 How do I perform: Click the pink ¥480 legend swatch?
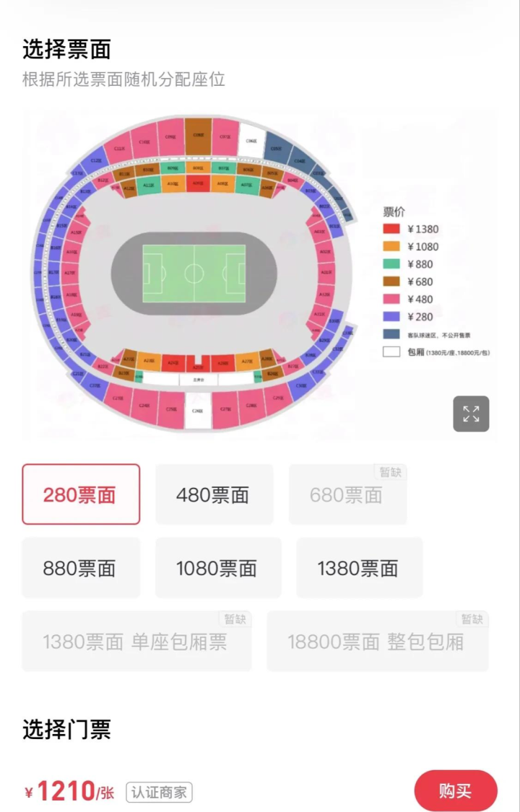(391, 299)
